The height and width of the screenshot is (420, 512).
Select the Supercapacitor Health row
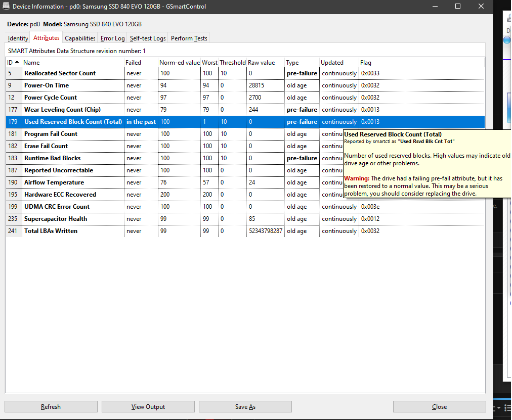245,219
